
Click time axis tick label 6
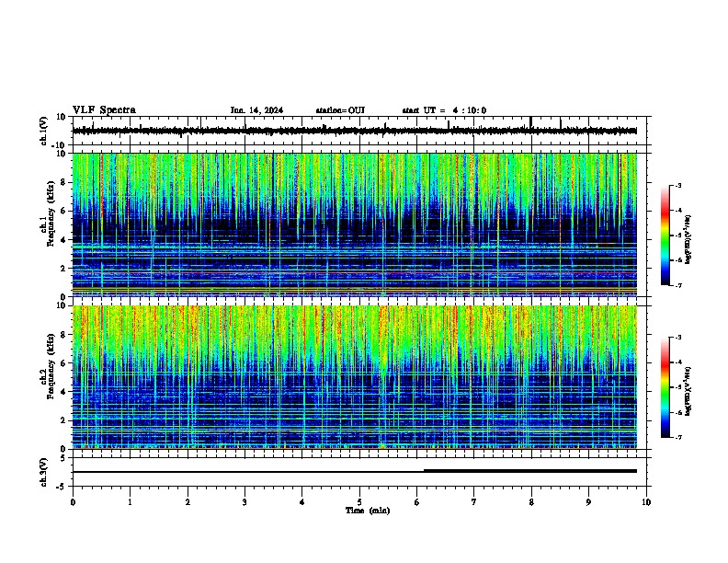pos(417,502)
